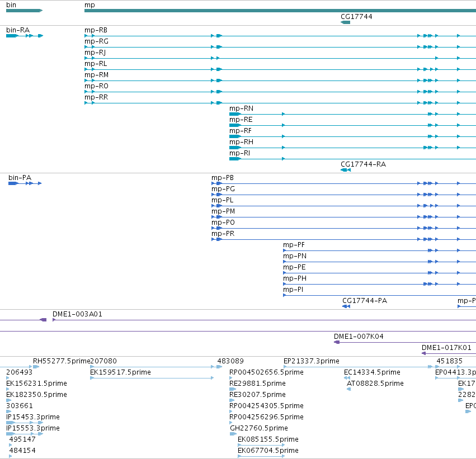Click EST RP004254305.5prime
Screen dimensions: 476x459
click(x=266, y=406)
